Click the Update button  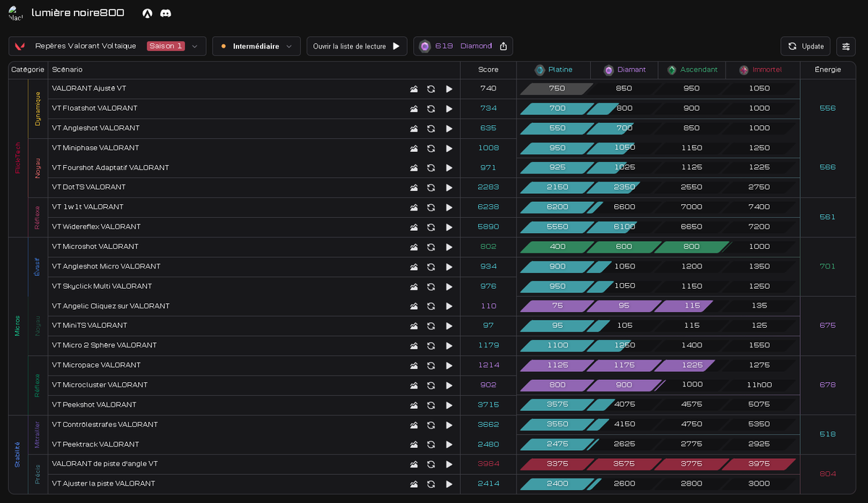[806, 46]
